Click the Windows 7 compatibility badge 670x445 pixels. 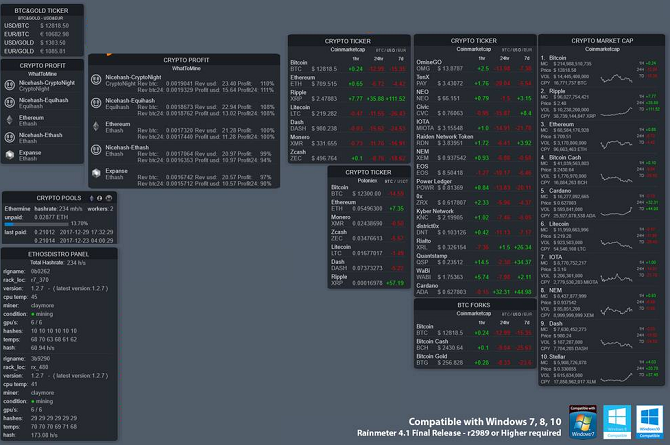(583, 422)
